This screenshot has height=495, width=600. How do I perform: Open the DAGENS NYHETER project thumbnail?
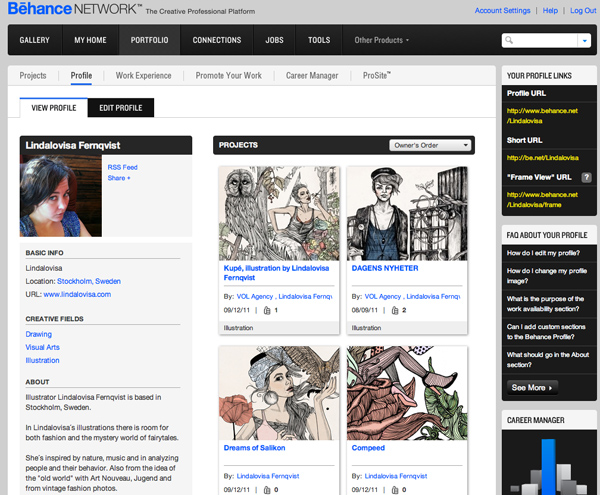click(407, 213)
